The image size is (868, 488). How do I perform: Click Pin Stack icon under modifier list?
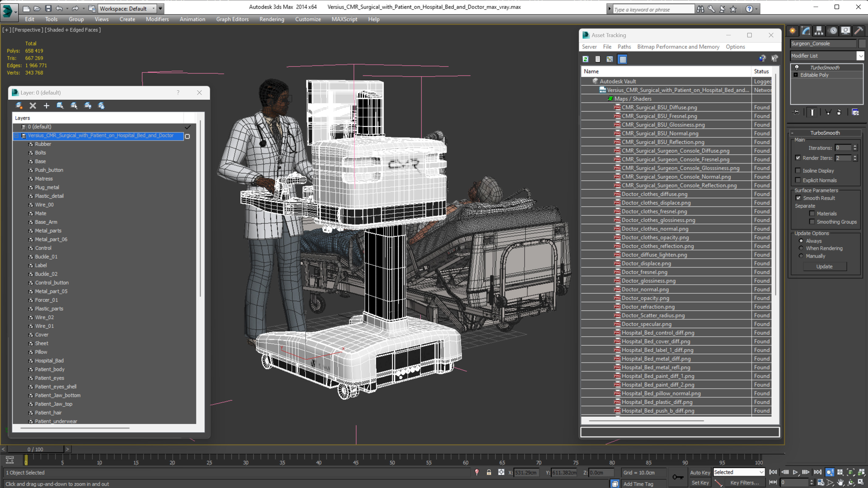[x=796, y=112]
